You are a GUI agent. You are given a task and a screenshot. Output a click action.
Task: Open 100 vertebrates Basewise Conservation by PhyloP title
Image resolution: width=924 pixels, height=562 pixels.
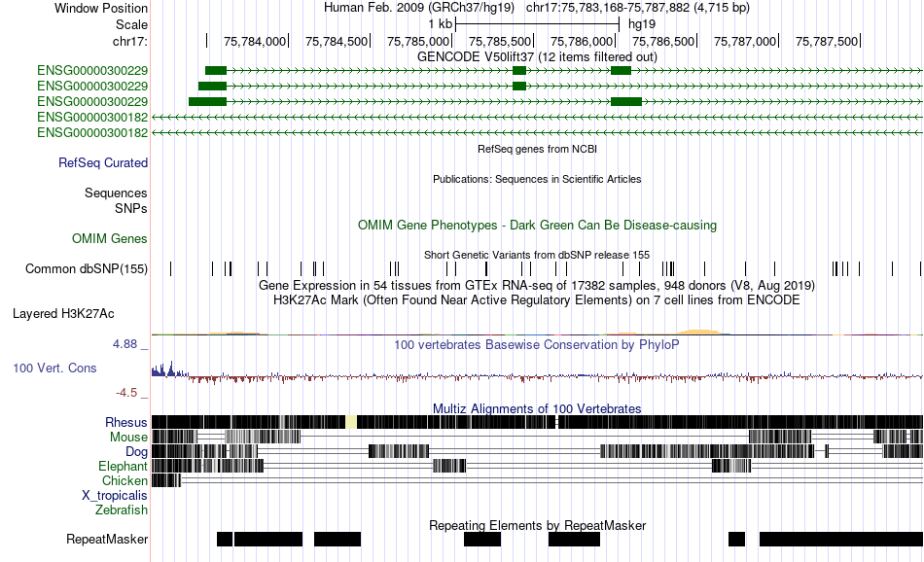coord(537,344)
